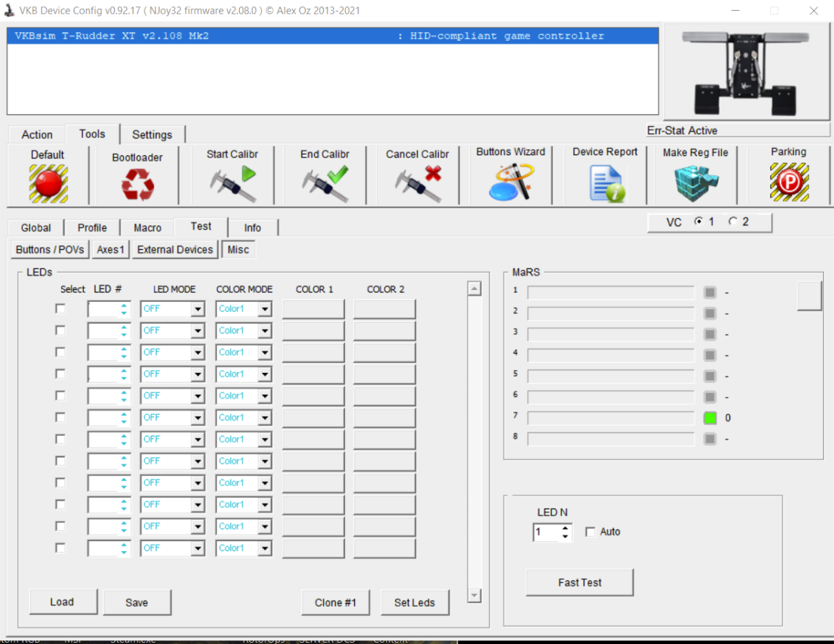Image resolution: width=834 pixels, height=644 pixels.
Task: Select VC radio option 2
Action: pos(733,221)
